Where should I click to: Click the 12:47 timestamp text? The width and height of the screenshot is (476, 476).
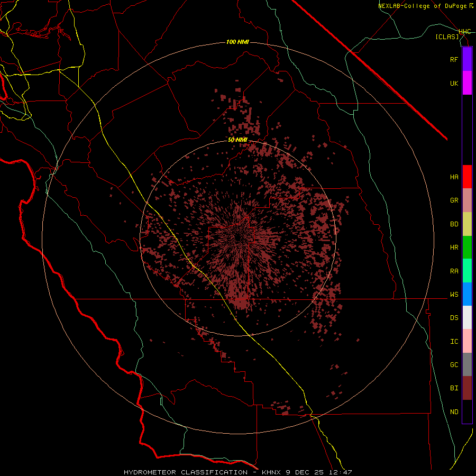point(340,472)
